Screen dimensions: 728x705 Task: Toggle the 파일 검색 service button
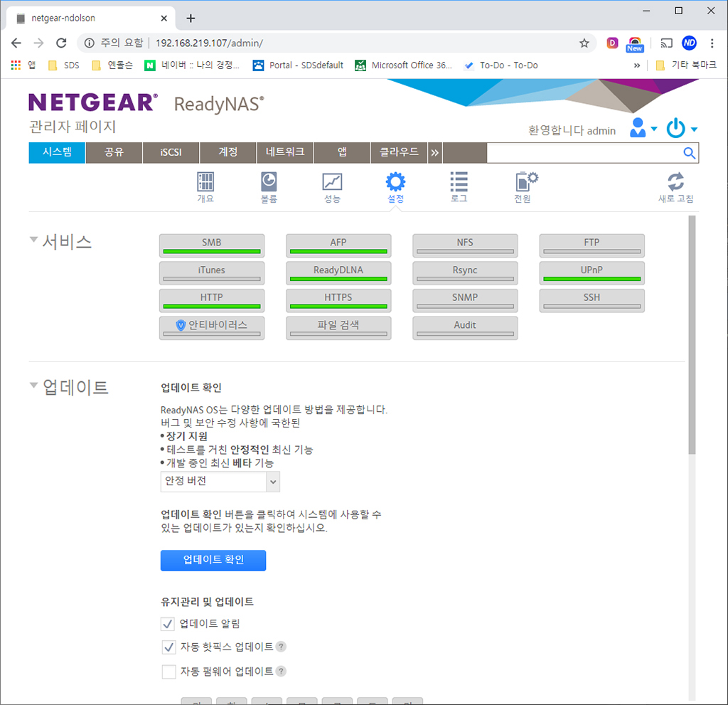click(338, 328)
